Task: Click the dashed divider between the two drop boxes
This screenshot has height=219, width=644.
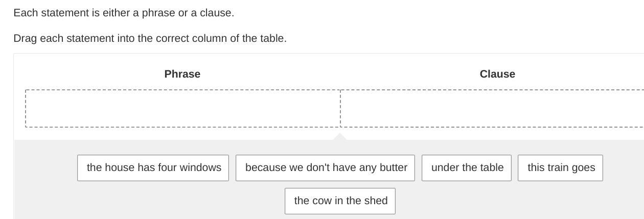Action: 340,109
